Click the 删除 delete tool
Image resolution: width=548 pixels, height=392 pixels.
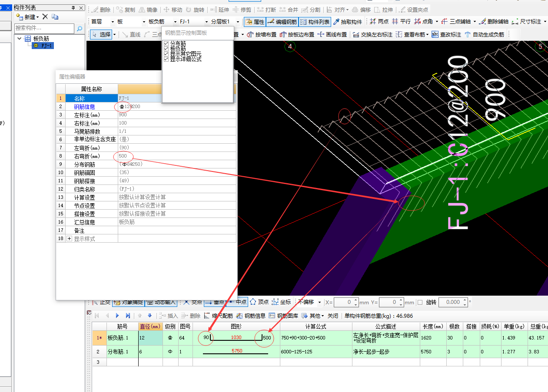[101, 10]
